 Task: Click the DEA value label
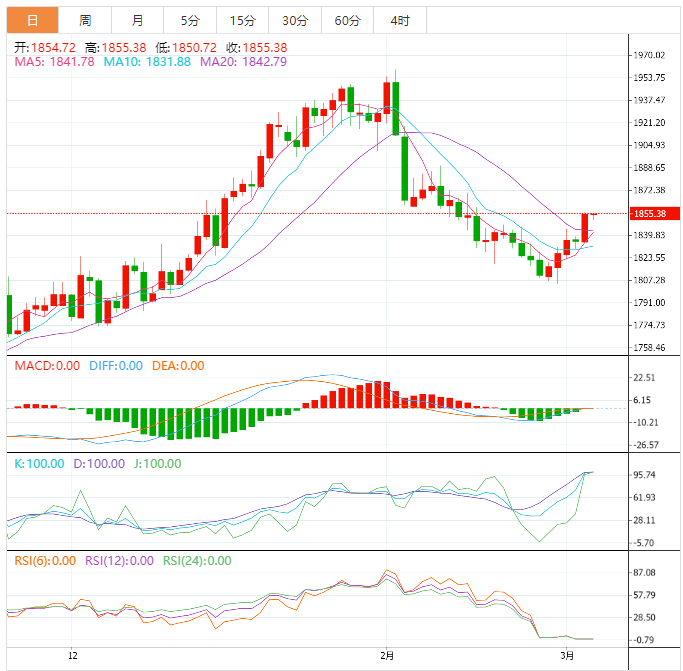(178, 366)
